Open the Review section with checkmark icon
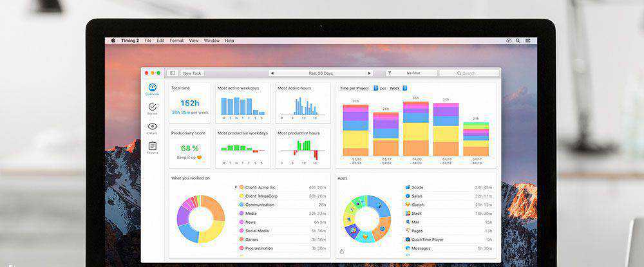This screenshot has width=644, height=267. [152, 108]
